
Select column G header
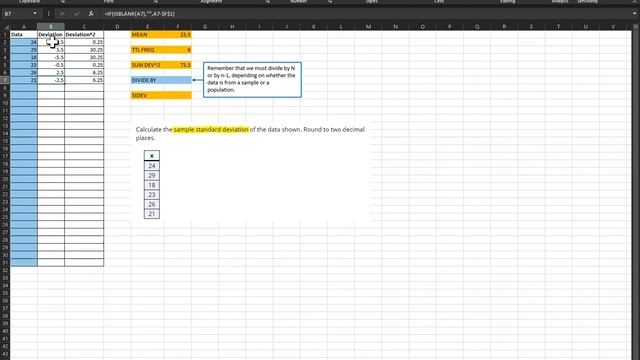[x=205, y=27]
